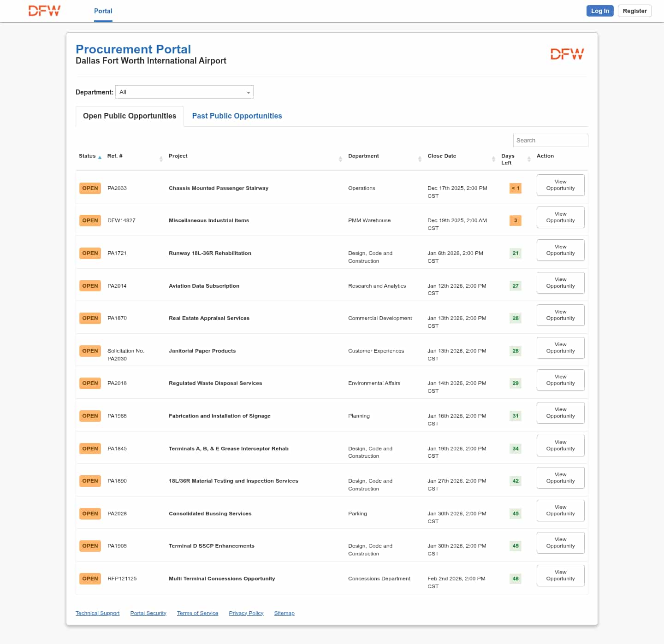Screen dimensions: 664x644
Task: Open the Portal navigation item
Action: click(103, 11)
